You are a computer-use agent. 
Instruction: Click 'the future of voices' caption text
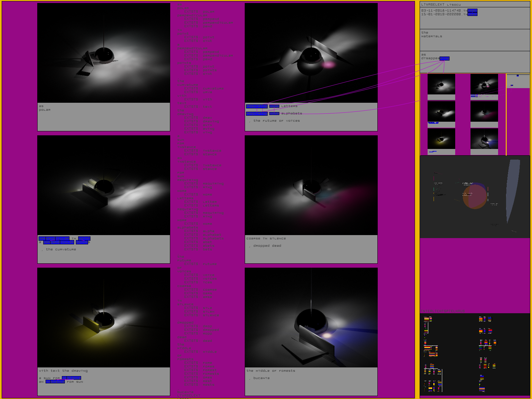[x=276, y=121]
